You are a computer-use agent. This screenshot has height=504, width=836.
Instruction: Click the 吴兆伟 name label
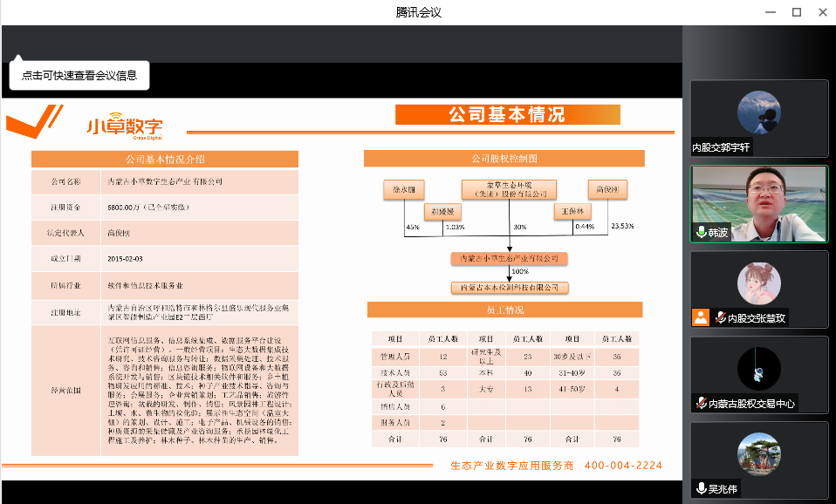(723, 488)
